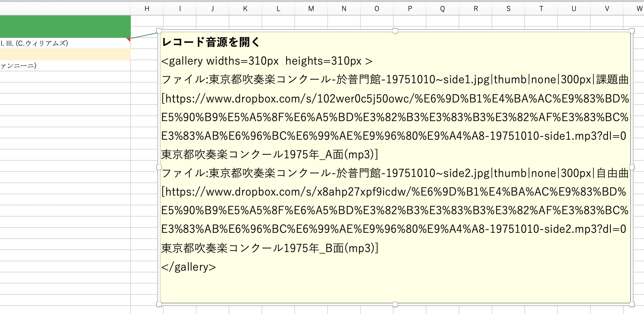Click the comment box bottom-right resize handle
The width and height of the screenshot is (644, 314).
point(632,304)
